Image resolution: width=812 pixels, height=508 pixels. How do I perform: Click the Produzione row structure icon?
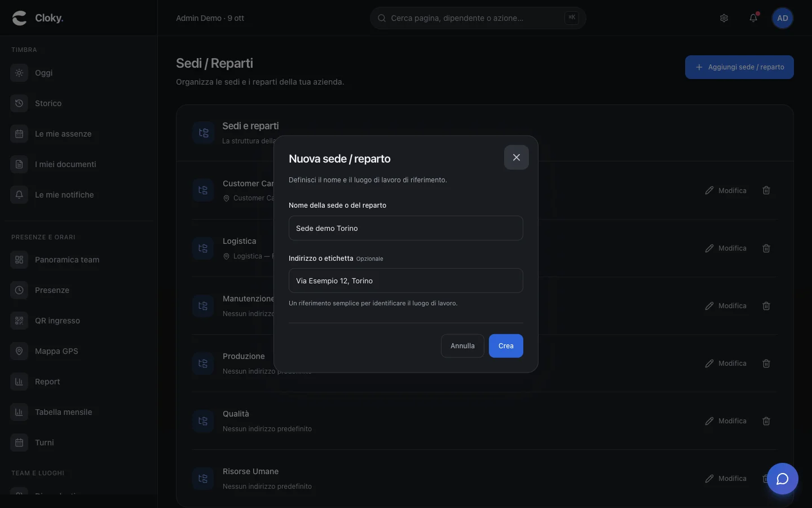pos(203,364)
